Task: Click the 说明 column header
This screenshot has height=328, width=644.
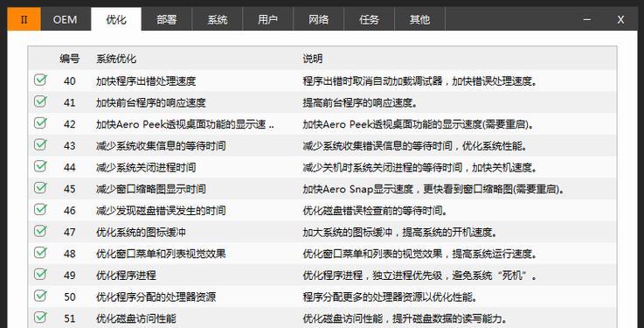Action: click(x=313, y=59)
